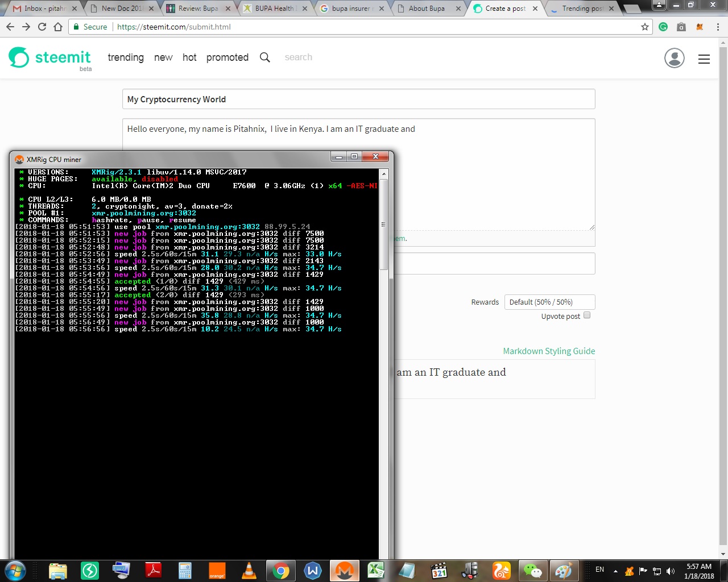
Task: Click the MetaMask fox extension icon
Action: [x=700, y=27]
